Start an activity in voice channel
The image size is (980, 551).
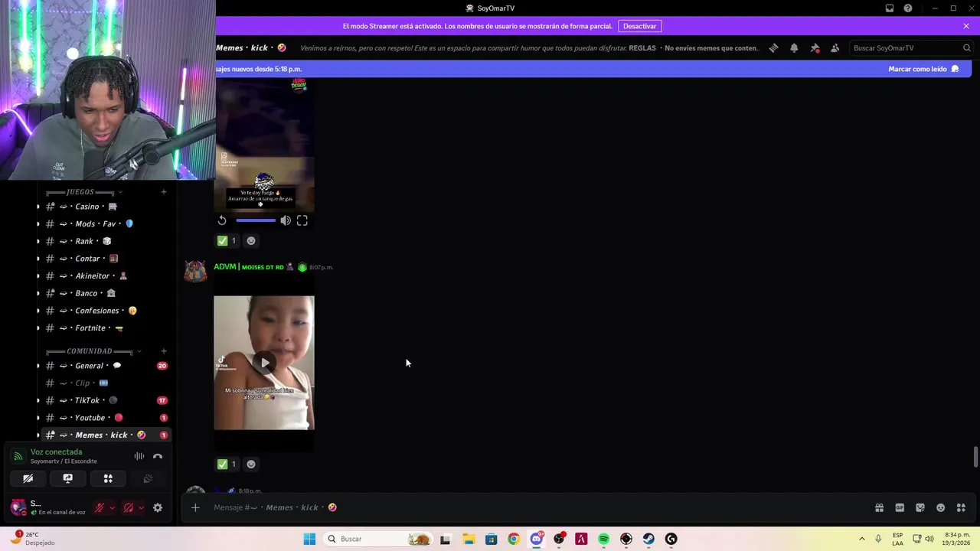(108, 478)
